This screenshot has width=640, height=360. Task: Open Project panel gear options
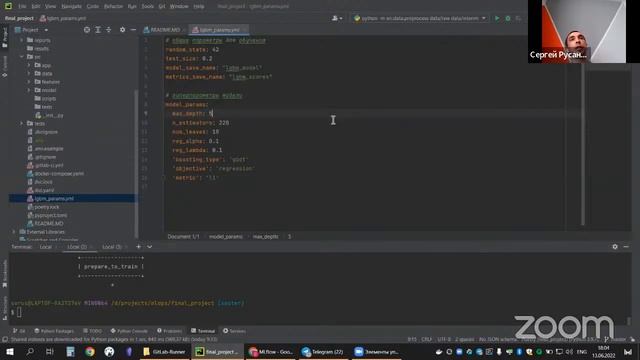click(x=122, y=30)
